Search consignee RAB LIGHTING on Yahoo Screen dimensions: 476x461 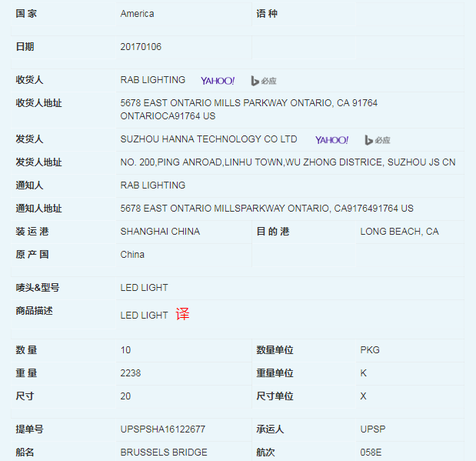click(218, 81)
